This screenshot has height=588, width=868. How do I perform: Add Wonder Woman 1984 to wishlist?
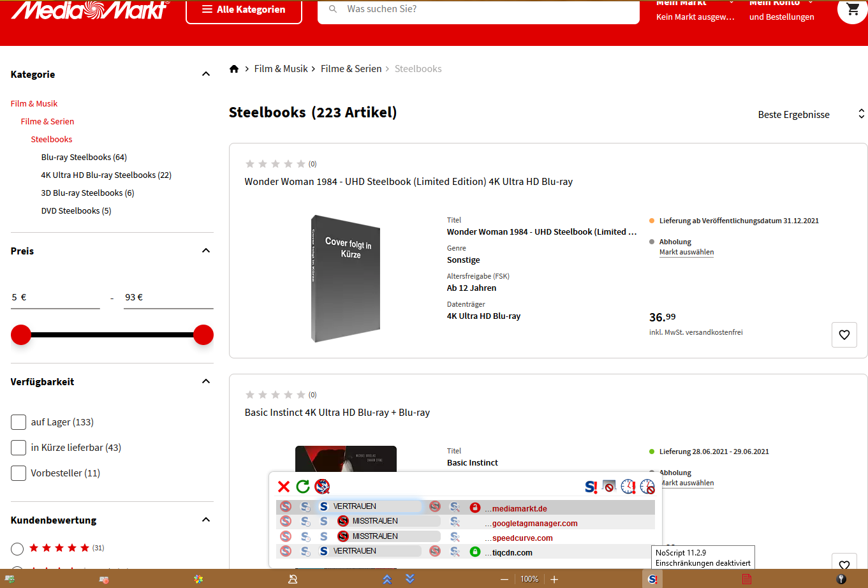tap(844, 335)
